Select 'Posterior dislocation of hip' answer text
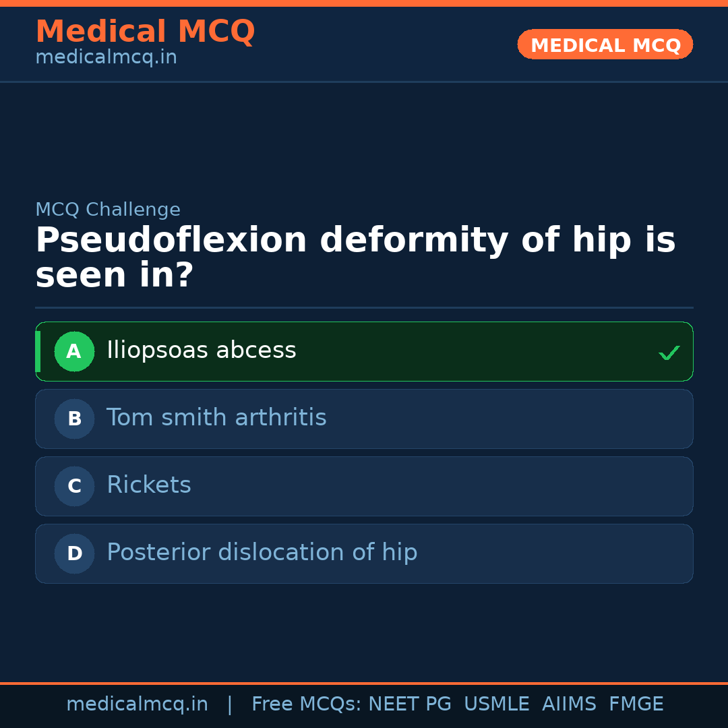The image size is (728, 728). tap(262, 553)
